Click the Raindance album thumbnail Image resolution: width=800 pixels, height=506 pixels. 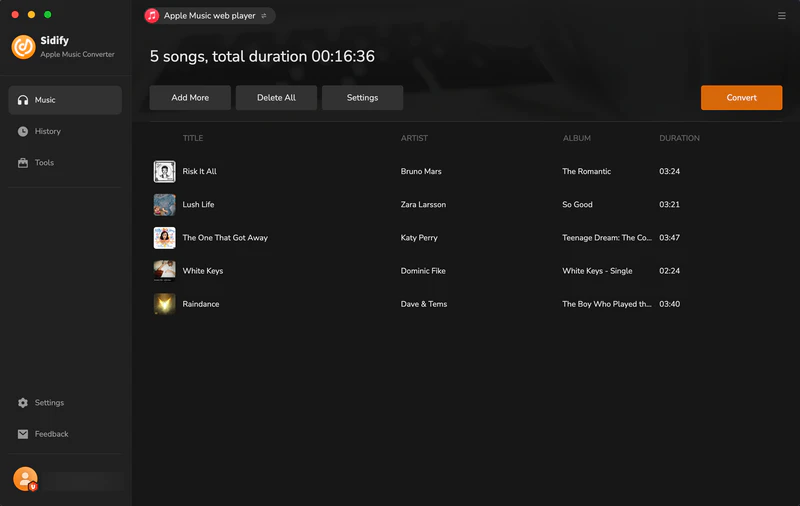[164, 304]
